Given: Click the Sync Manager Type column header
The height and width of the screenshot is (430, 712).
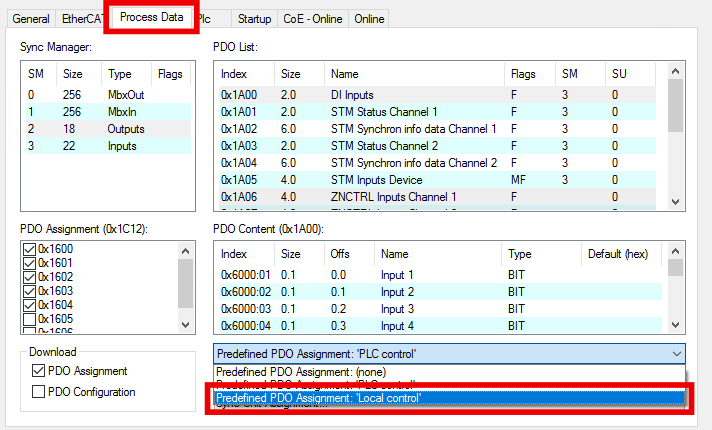Looking at the screenshot, I should 126,74.
